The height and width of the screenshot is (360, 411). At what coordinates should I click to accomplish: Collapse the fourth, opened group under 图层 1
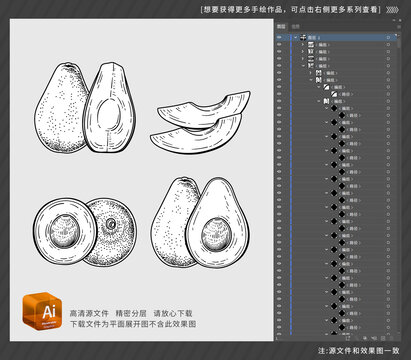pos(303,66)
